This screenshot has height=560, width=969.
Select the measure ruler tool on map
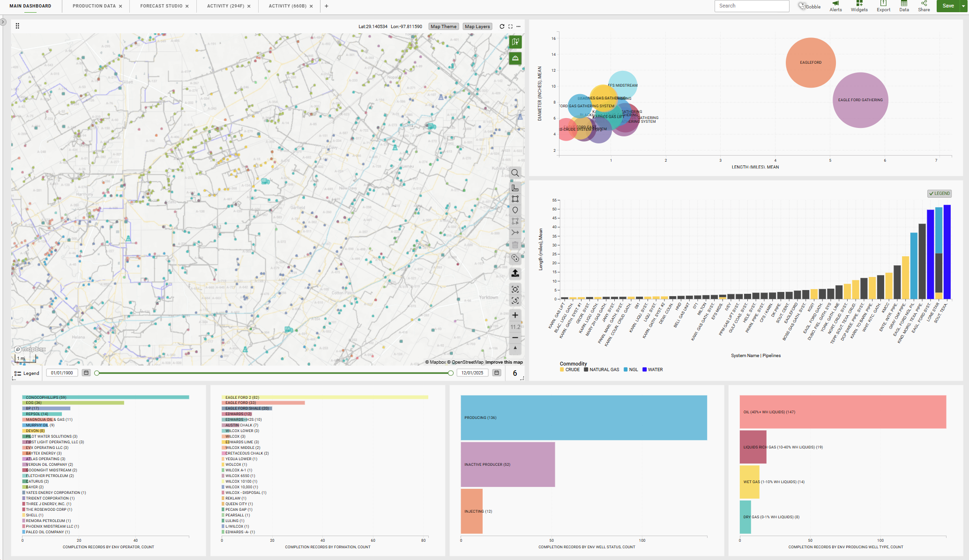coord(515,188)
